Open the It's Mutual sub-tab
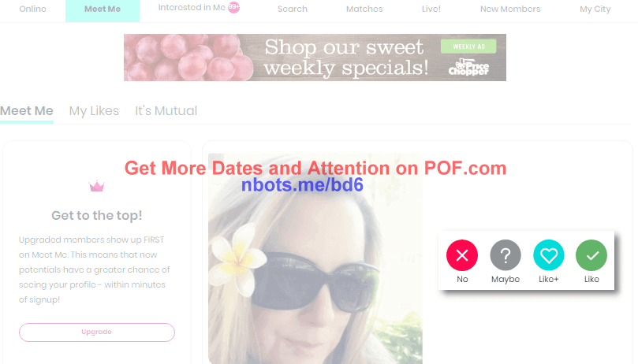 (166, 110)
